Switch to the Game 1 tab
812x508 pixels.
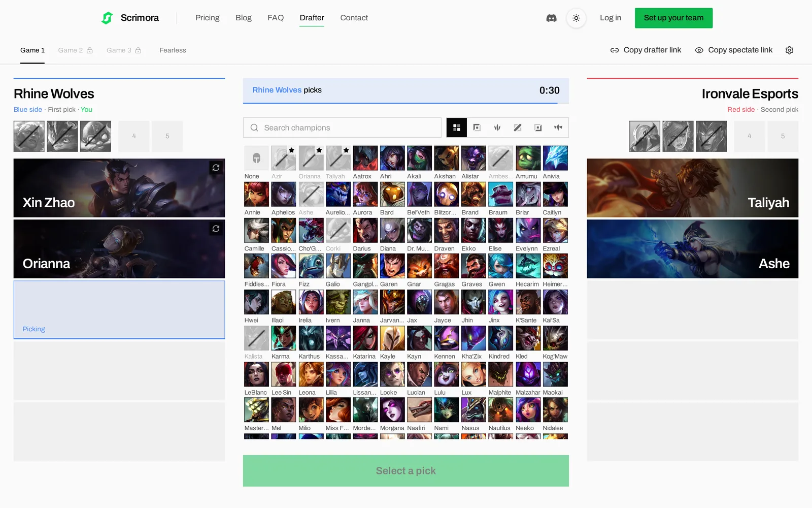pyautogui.click(x=32, y=50)
